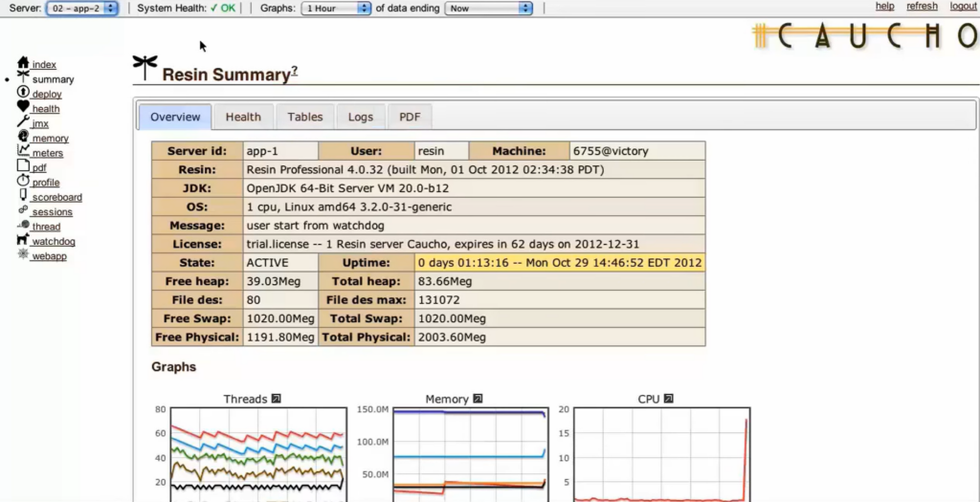Image resolution: width=980 pixels, height=502 pixels.
Task: Click the logout link
Action: pos(963,7)
